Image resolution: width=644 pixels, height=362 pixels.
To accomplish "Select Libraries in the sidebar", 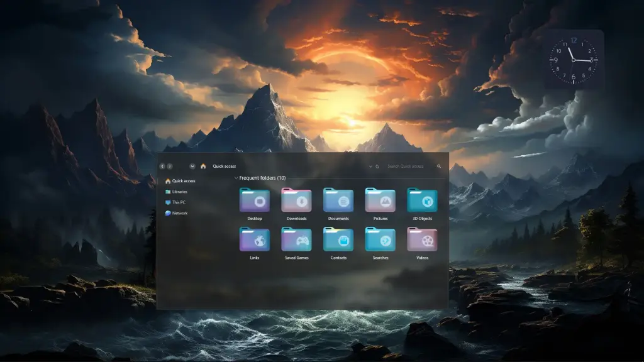I will pos(179,192).
